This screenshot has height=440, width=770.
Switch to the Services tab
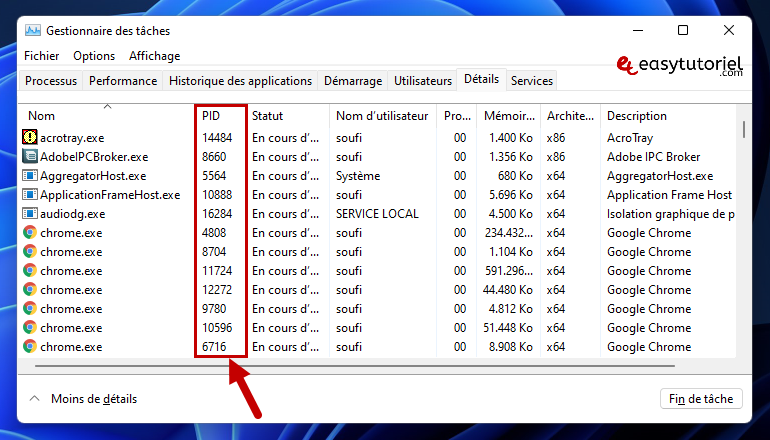click(531, 81)
